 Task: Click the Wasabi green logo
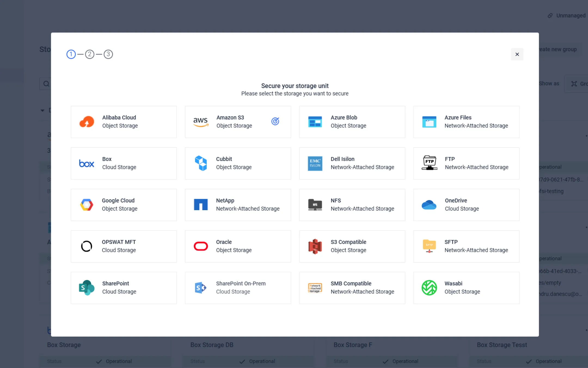point(429,288)
